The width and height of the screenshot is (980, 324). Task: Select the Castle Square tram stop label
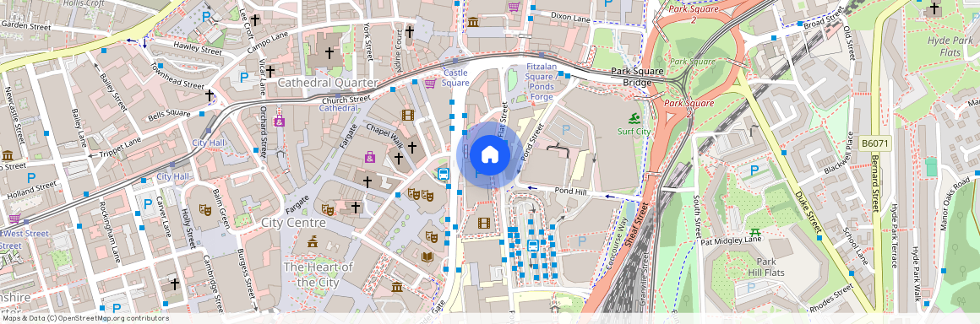455,78
